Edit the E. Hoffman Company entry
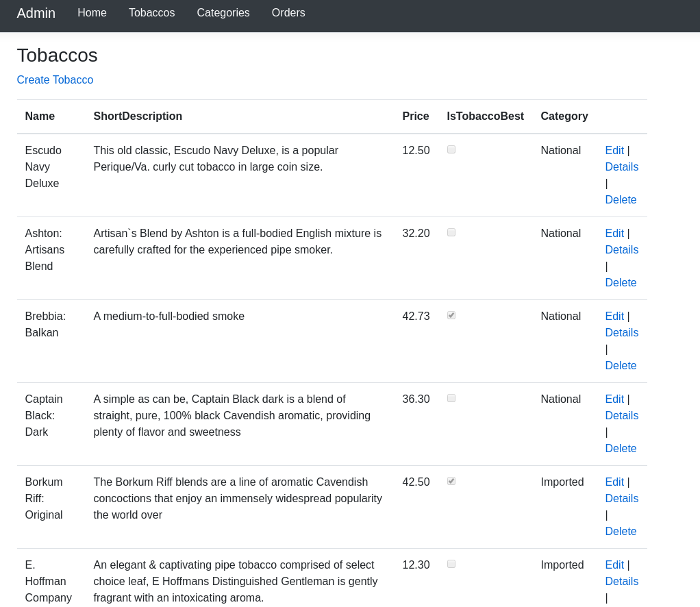Screen dimensions: 700x607 coord(614,565)
